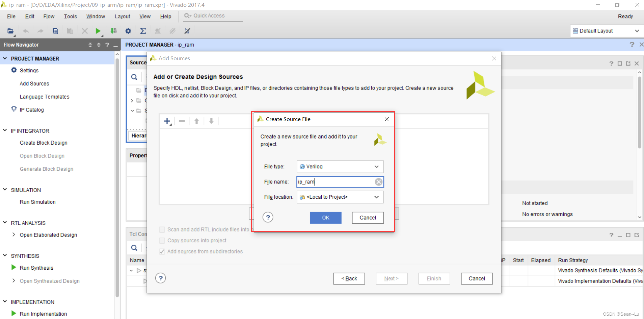Open the Help menu
The image size is (644, 319).
click(x=165, y=17)
